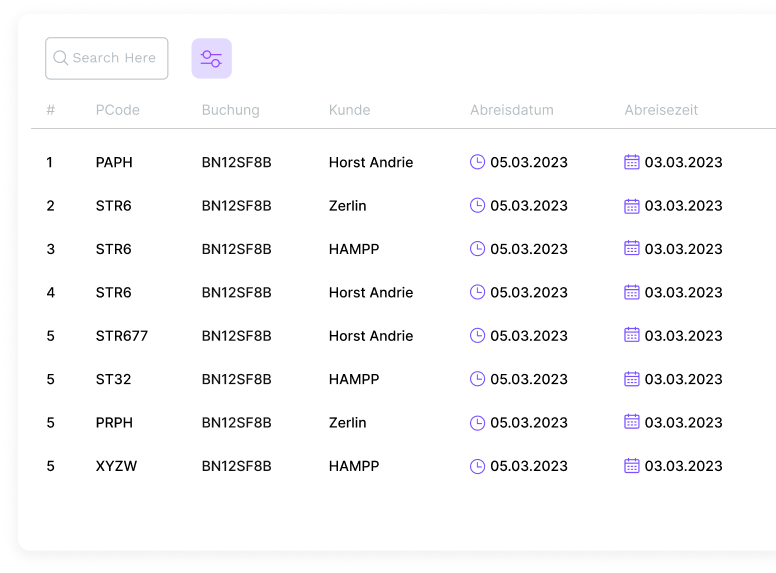776x573 pixels.
Task: Click clock icon in XYZW row
Action: point(478,466)
